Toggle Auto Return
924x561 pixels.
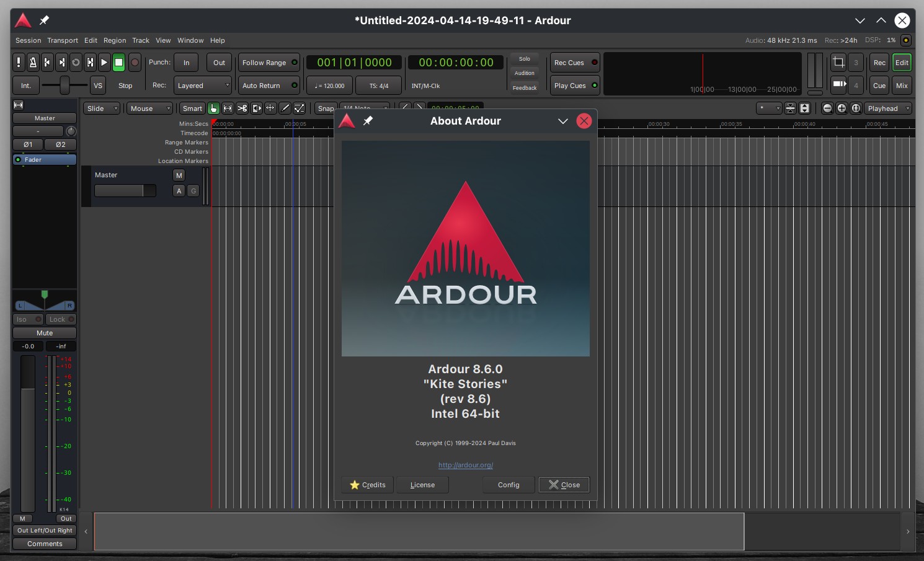[269, 86]
